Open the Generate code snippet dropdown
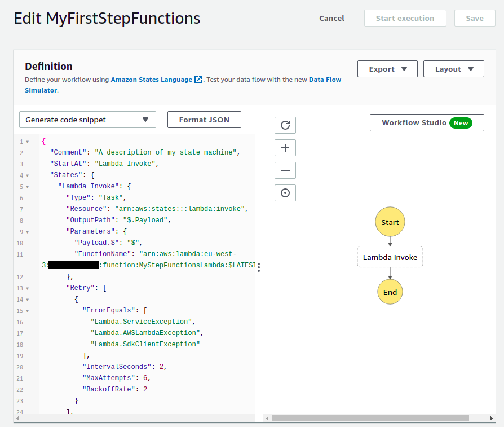The image size is (504, 427). 87,120
